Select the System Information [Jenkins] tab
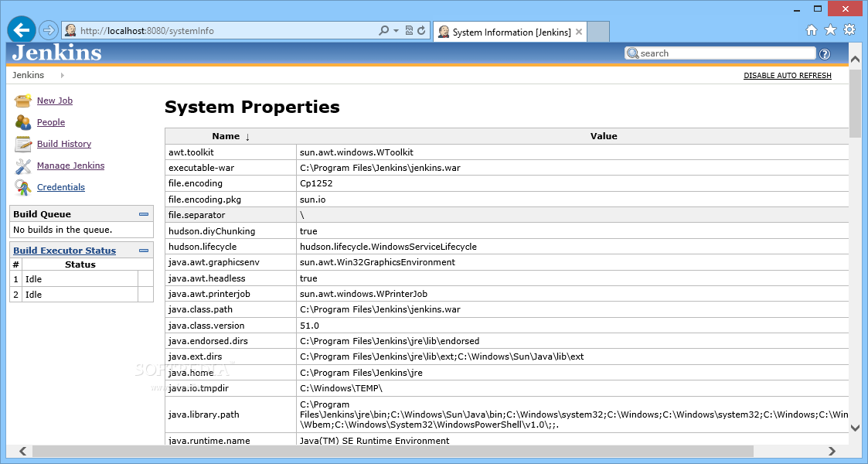Image resolution: width=868 pixels, height=464 pixels. 510,32
